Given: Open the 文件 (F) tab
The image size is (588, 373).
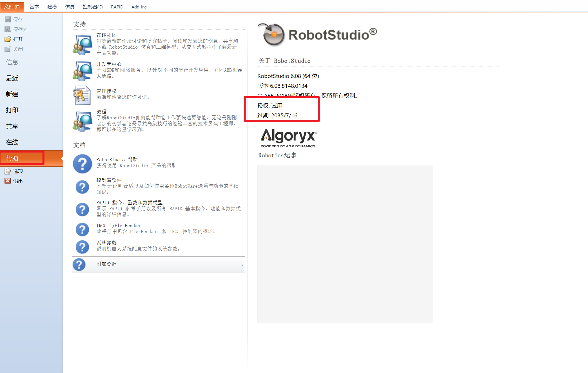Looking at the screenshot, I should 12,7.
